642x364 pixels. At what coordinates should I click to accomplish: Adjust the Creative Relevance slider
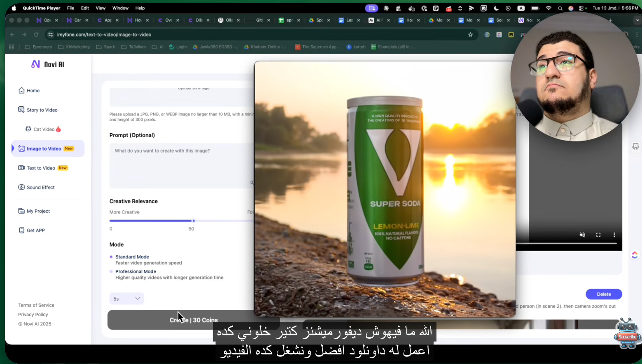click(194, 220)
